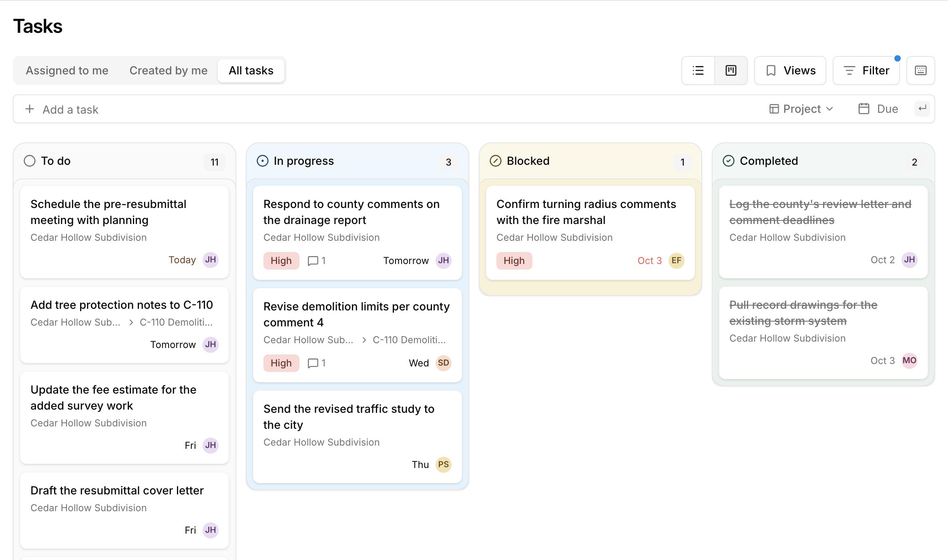The width and height of the screenshot is (948, 560).
Task: Click High priority tag on drainage report card
Action: coord(281,261)
